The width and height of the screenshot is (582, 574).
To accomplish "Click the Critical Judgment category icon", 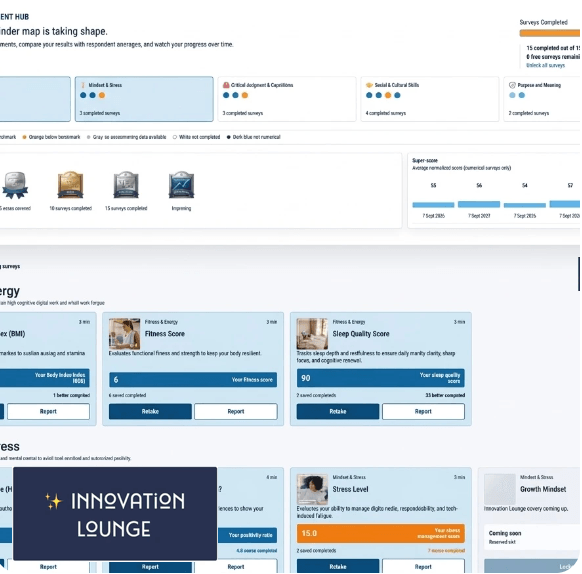I will pos(226,85).
